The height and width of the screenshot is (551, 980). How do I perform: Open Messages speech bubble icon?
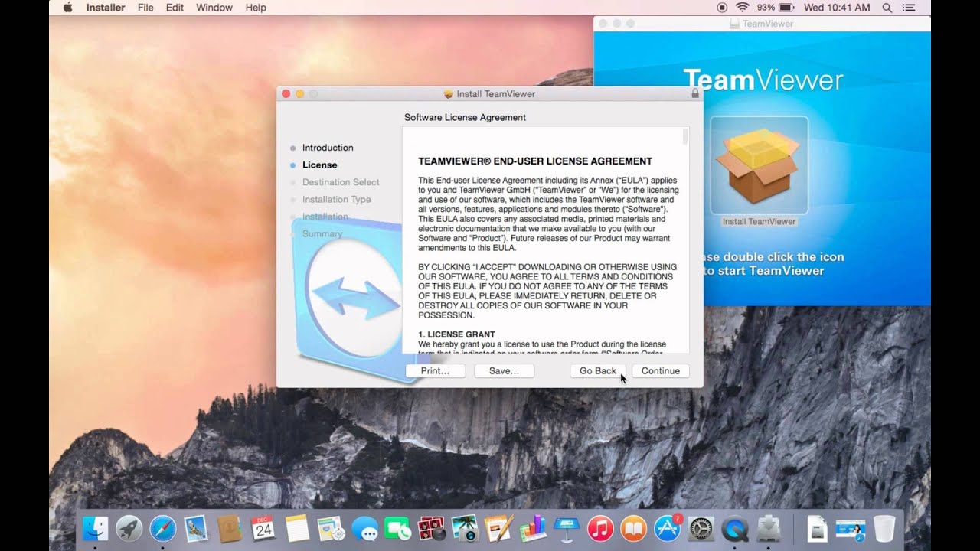click(x=364, y=528)
